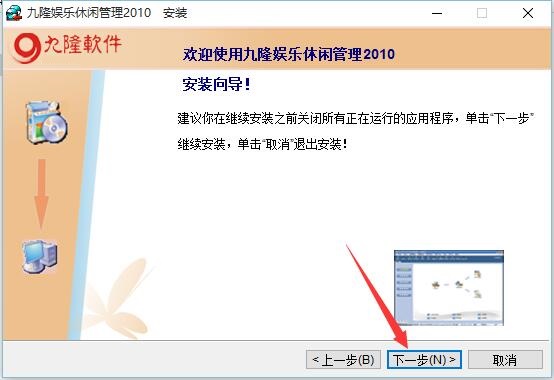554x380 pixels.
Task: Click the installer app icon in the title bar
Action: [x=14, y=13]
